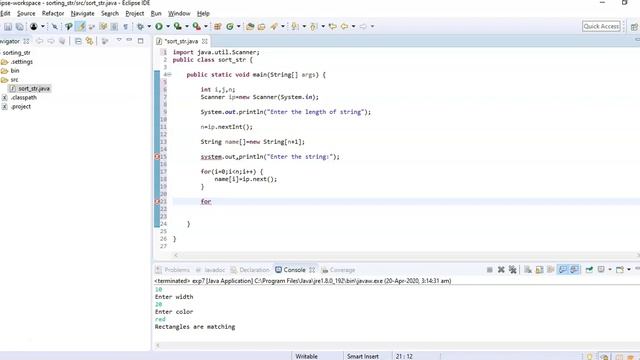640x360 pixels.
Task: Open the Navigator View Menu triangle
Action: coord(119,40)
